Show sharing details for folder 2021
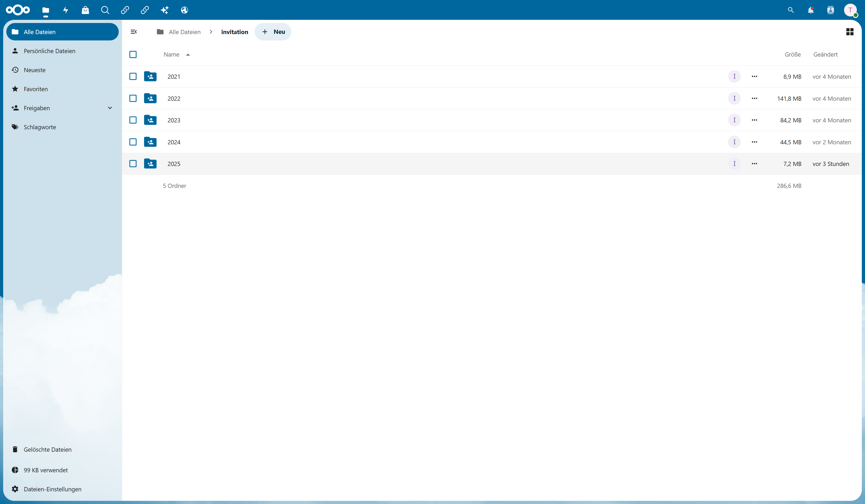865x504 pixels. click(734, 76)
